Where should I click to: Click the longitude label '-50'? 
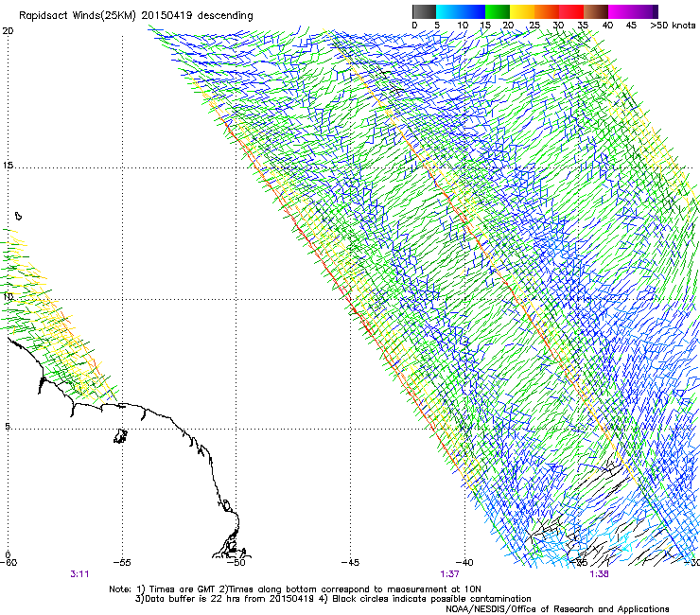236,562
